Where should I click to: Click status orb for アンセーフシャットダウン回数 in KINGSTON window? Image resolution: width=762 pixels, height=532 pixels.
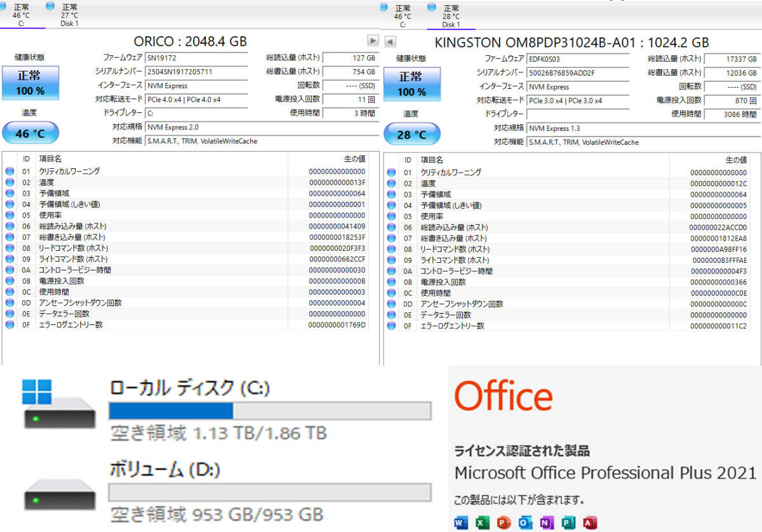point(391,304)
